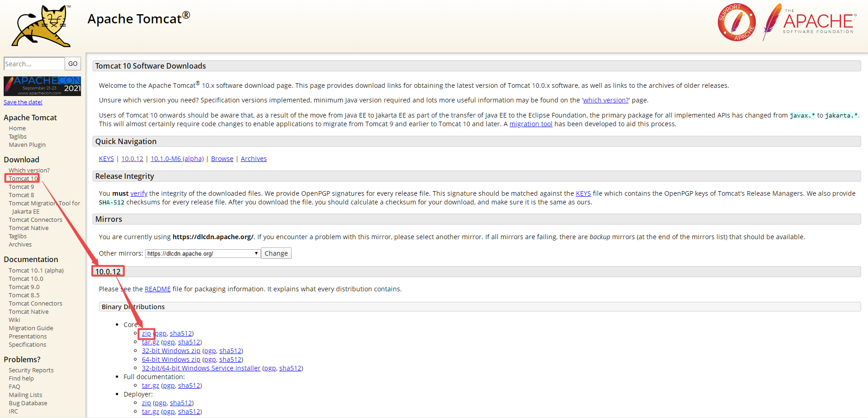Screen dimensions: 868x418
Task: Download Full documentation tar.gz
Action: [x=151, y=386]
